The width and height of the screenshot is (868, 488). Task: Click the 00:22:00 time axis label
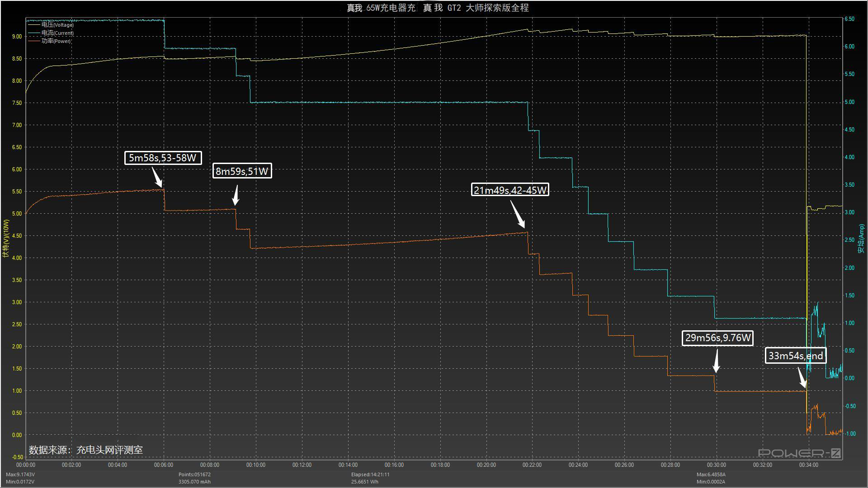[532, 465]
